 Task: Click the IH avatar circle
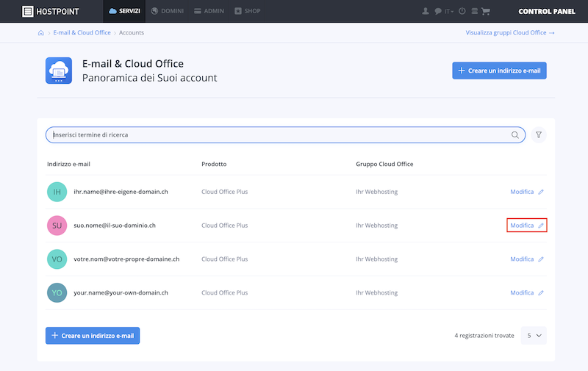point(57,192)
